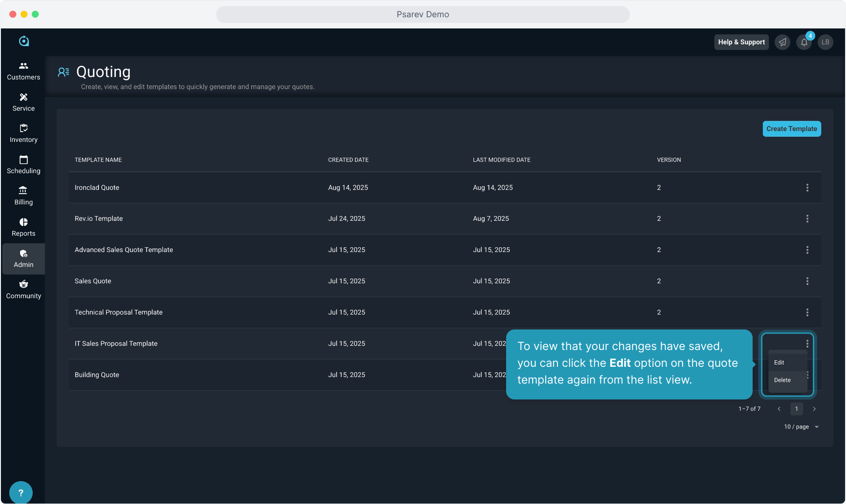
Task: Open the Customers section in sidebar
Action: pyautogui.click(x=23, y=71)
